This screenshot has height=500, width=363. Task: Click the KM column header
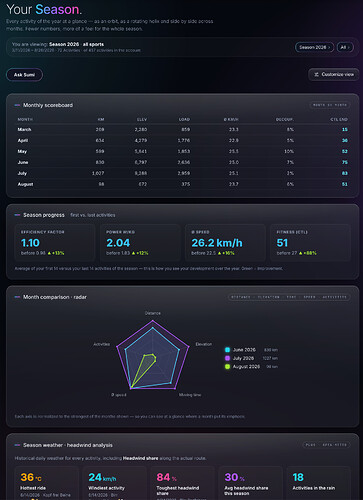pyautogui.click(x=101, y=119)
